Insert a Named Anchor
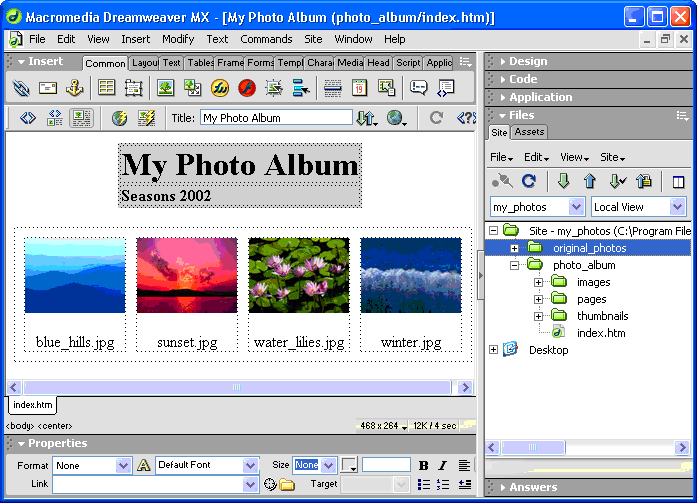Image resolution: width=697 pixels, height=503 pixels. tap(74, 88)
